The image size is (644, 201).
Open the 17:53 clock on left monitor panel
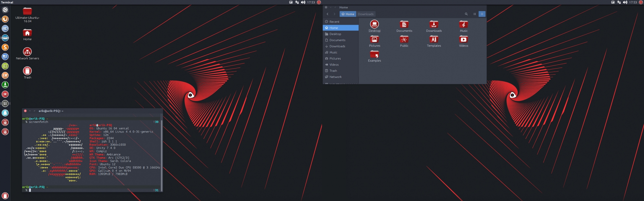click(x=311, y=2)
